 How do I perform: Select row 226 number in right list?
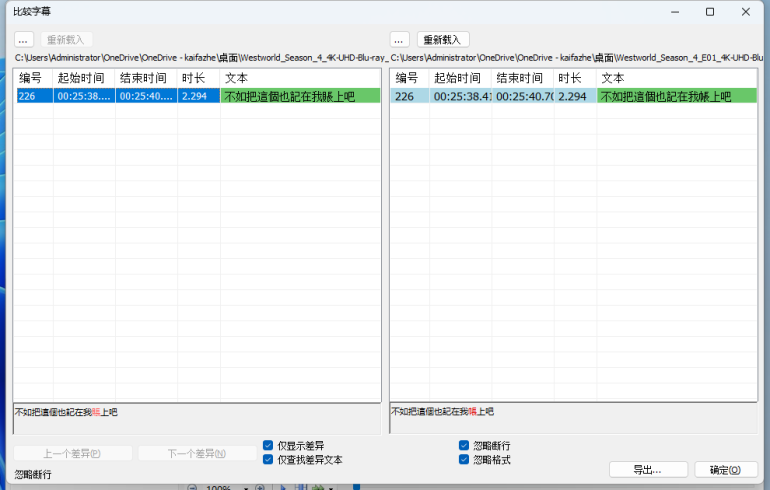tap(411, 96)
